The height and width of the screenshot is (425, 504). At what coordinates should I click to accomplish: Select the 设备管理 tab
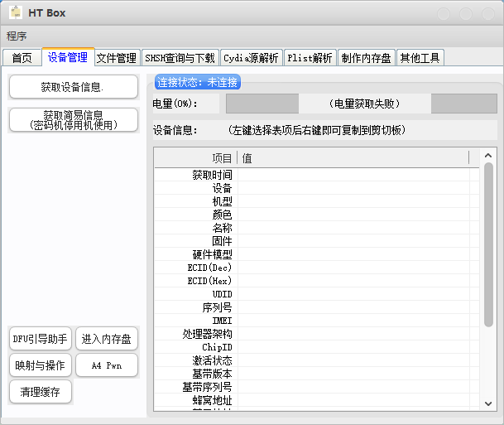(x=68, y=57)
